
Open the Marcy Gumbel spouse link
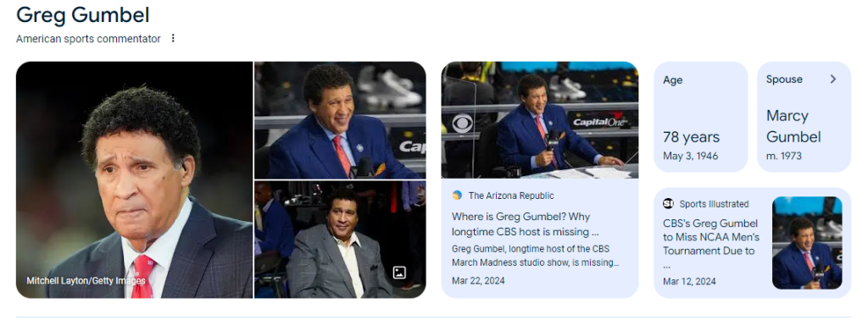click(x=793, y=126)
